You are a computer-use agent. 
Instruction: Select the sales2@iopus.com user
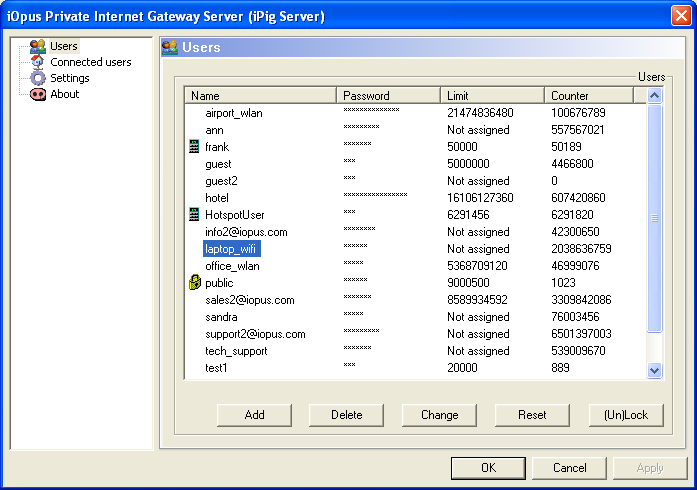[x=250, y=300]
